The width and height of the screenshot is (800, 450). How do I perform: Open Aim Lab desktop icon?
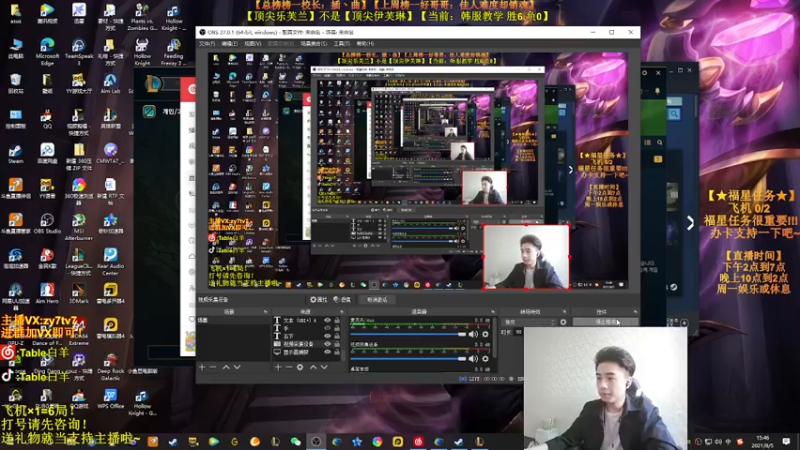pos(110,84)
